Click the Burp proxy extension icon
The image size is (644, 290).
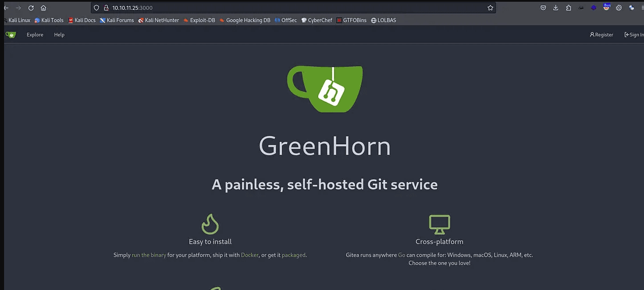point(607,8)
